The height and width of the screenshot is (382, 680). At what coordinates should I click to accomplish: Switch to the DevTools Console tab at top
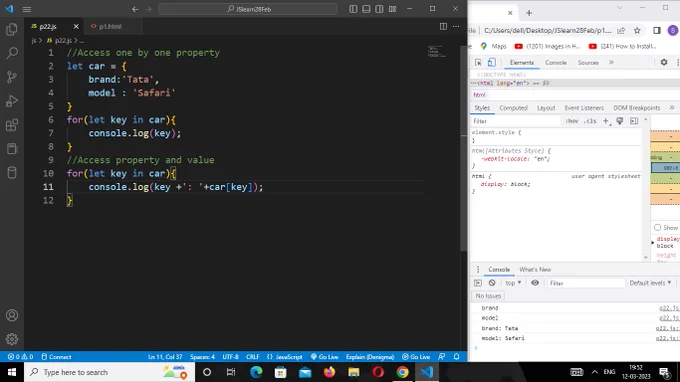coord(556,62)
